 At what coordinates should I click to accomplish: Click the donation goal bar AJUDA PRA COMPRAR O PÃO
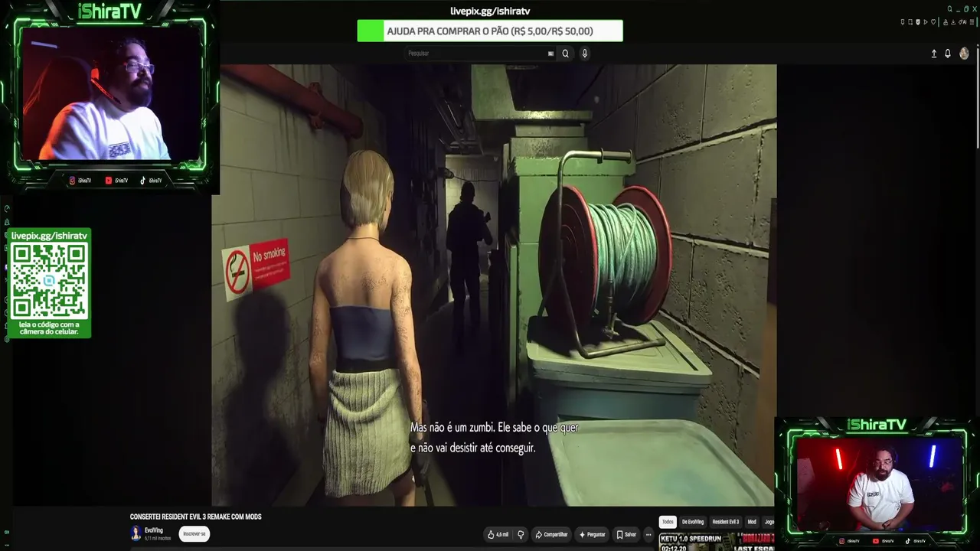click(490, 31)
